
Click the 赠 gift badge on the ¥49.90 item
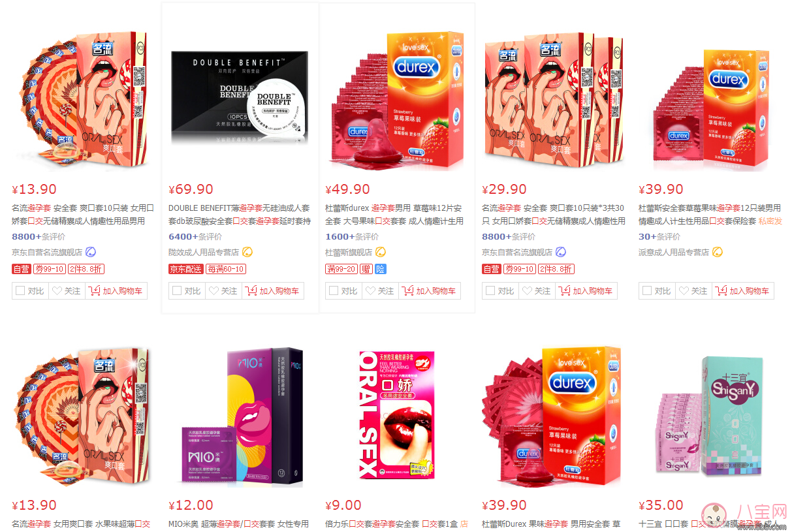pos(366,269)
